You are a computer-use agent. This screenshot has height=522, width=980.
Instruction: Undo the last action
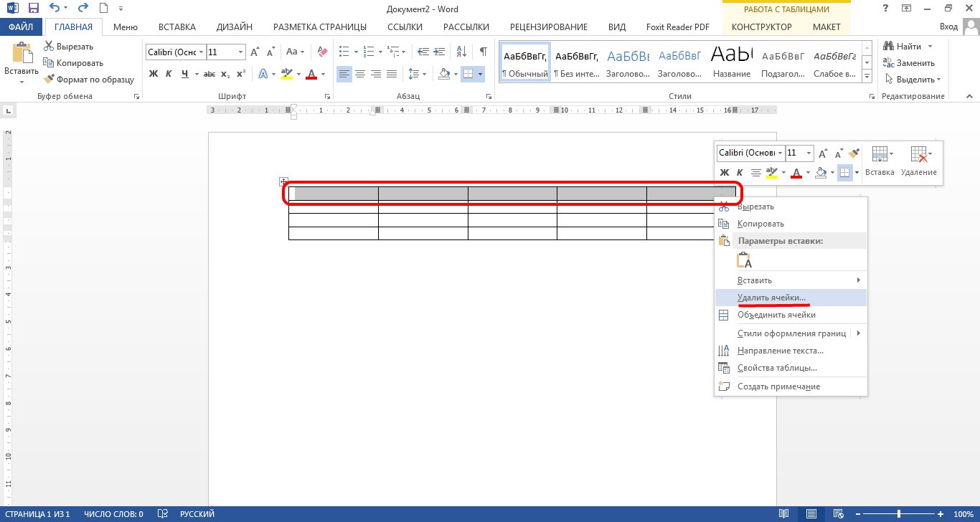55,9
